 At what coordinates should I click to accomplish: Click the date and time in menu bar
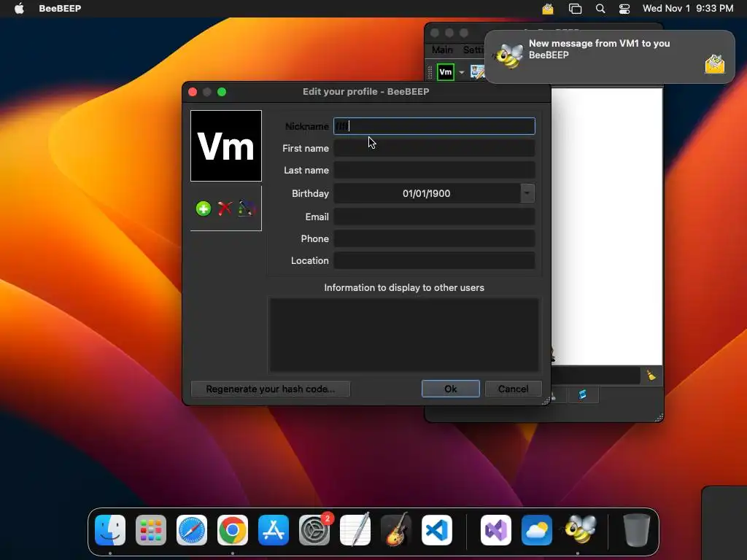(687, 8)
